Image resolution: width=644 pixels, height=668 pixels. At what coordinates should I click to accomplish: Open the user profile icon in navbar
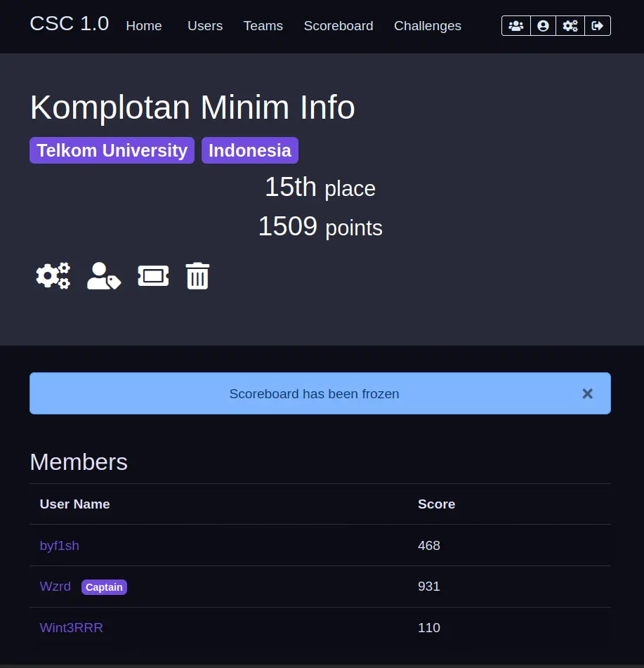point(543,26)
